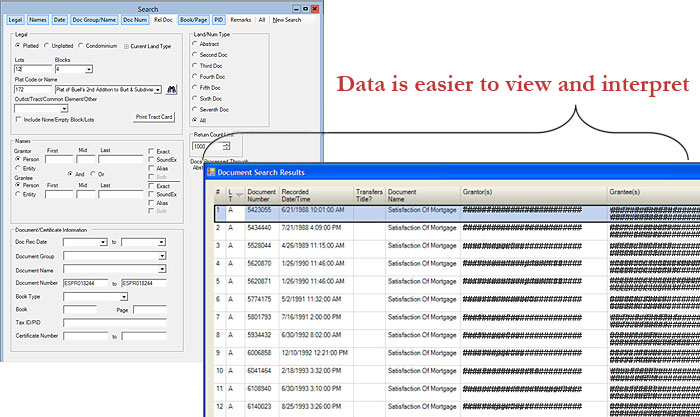Toggle the Current Land Type checkbox
The width and height of the screenshot is (700, 417).
pos(126,46)
